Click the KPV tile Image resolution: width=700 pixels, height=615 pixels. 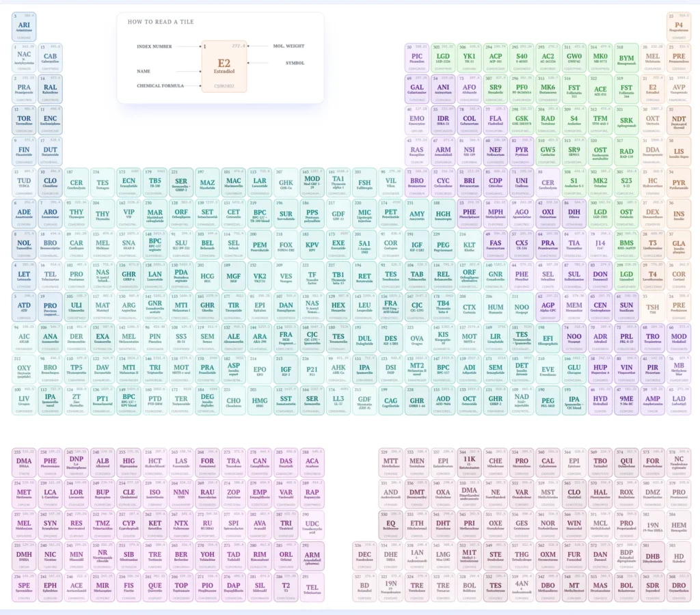point(312,245)
